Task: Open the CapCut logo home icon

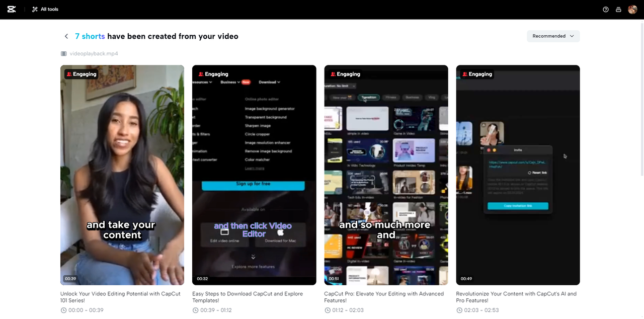Action: tap(12, 9)
